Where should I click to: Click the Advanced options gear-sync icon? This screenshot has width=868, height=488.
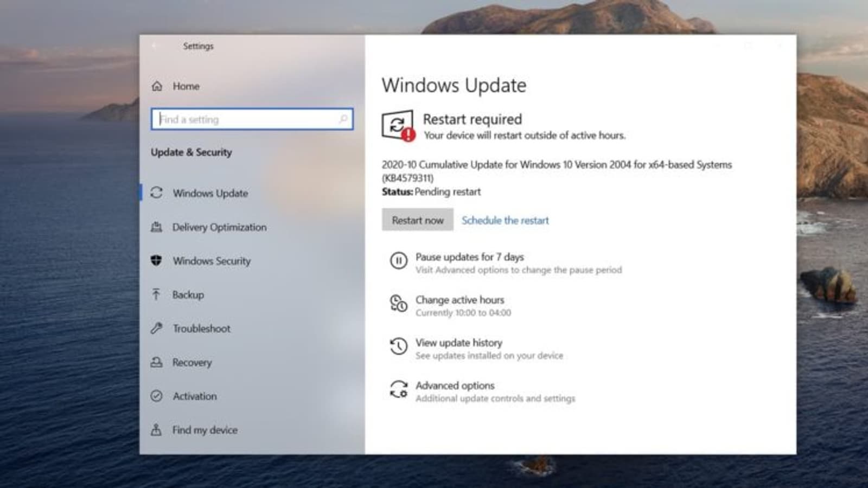point(399,389)
